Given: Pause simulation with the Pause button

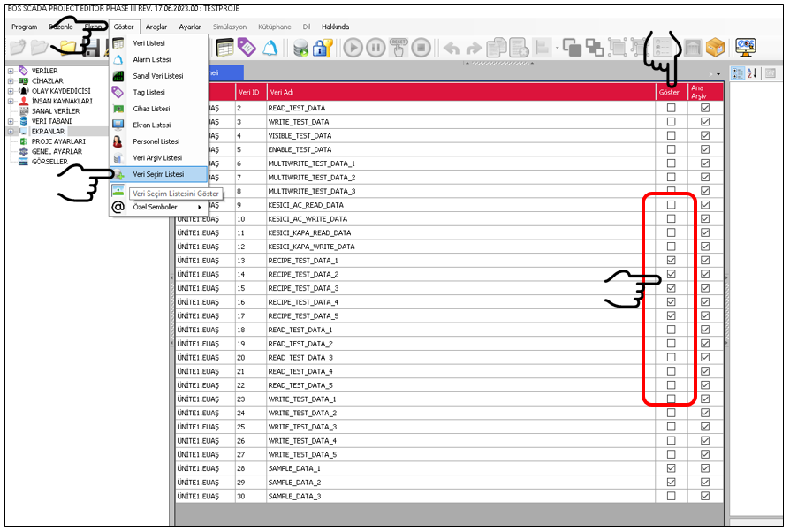Looking at the screenshot, I should click(x=376, y=48).
